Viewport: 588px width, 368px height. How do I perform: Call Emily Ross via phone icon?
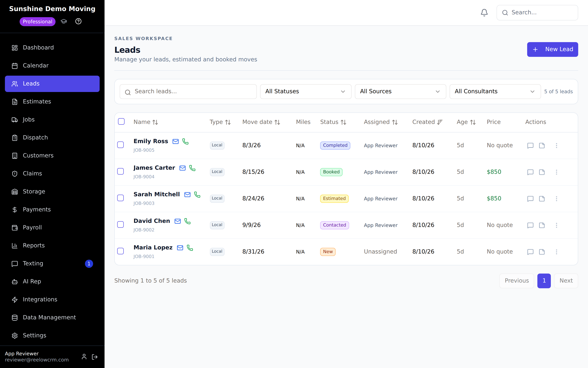pos(185,141)
